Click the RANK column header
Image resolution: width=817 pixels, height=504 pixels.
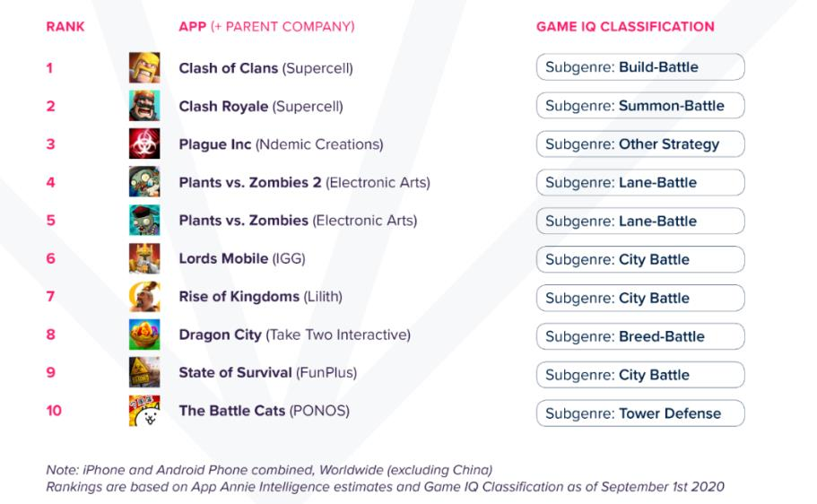point(65,27)
